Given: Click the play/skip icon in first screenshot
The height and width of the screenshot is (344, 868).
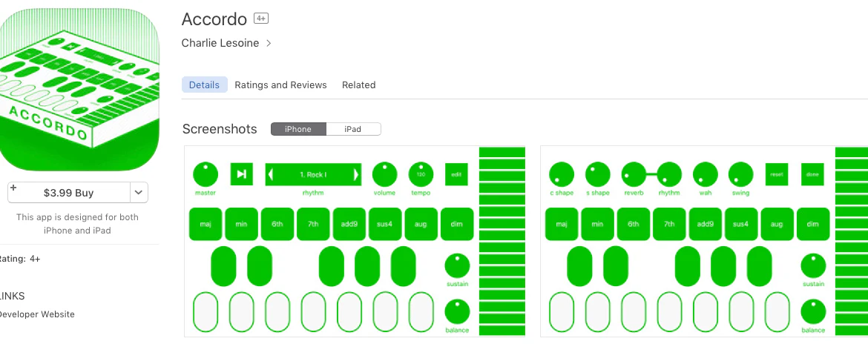Looking at the screenshot, I should click(x=242, y=174).
